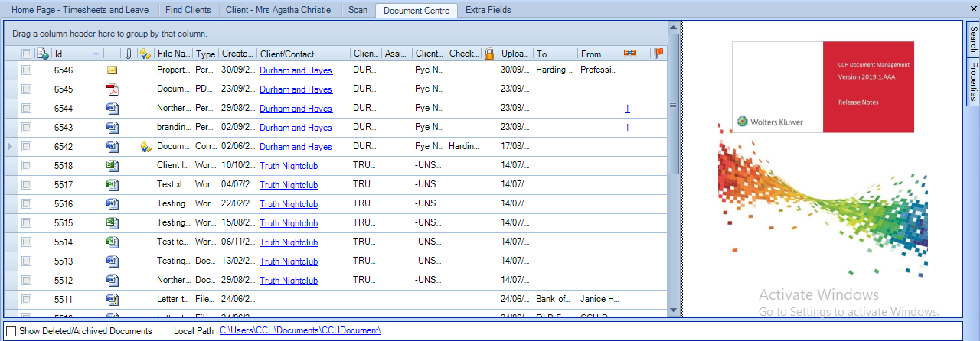
Task: Click the linked documents column header icon
Action: coord(630,53)
